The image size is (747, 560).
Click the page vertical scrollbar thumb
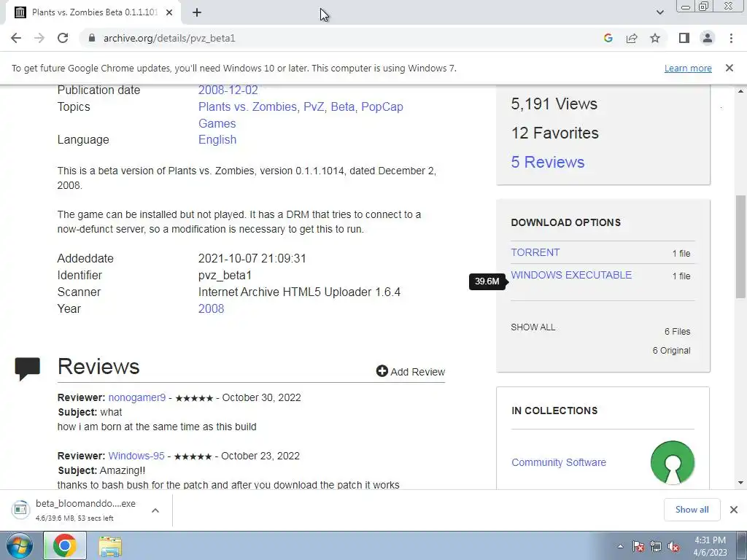pos(740,246)
